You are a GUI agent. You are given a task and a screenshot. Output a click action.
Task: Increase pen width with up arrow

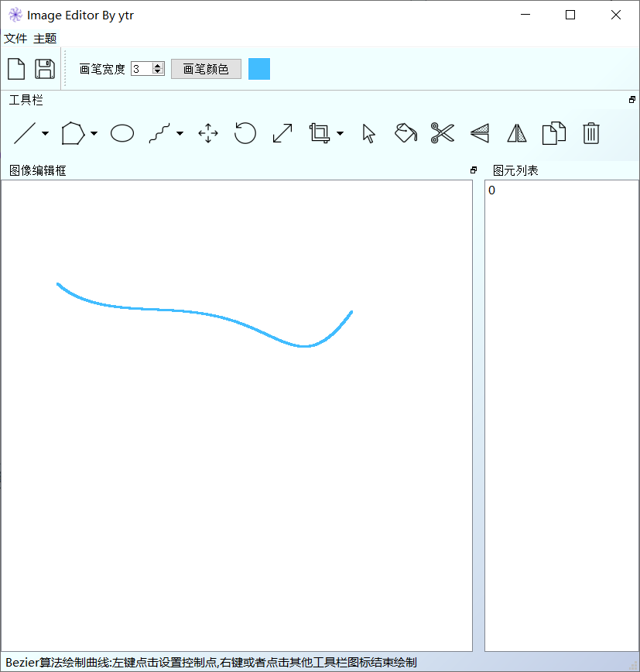(x=158, y=66)
